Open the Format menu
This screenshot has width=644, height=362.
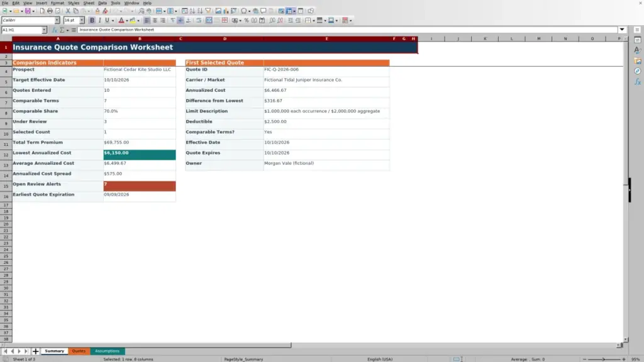click(x=57, y=3)
